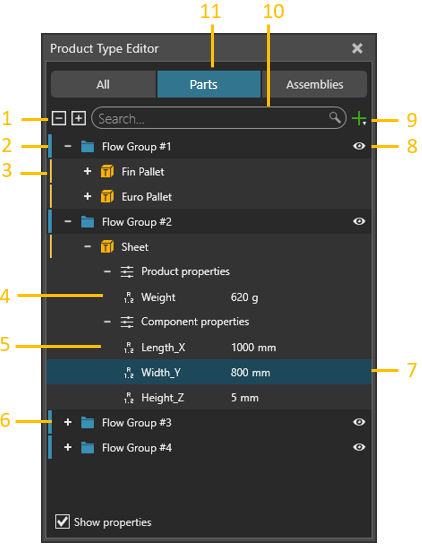Click the Flow Group #1 folder icon
This screenshot has height=548, width=422.
87,146
